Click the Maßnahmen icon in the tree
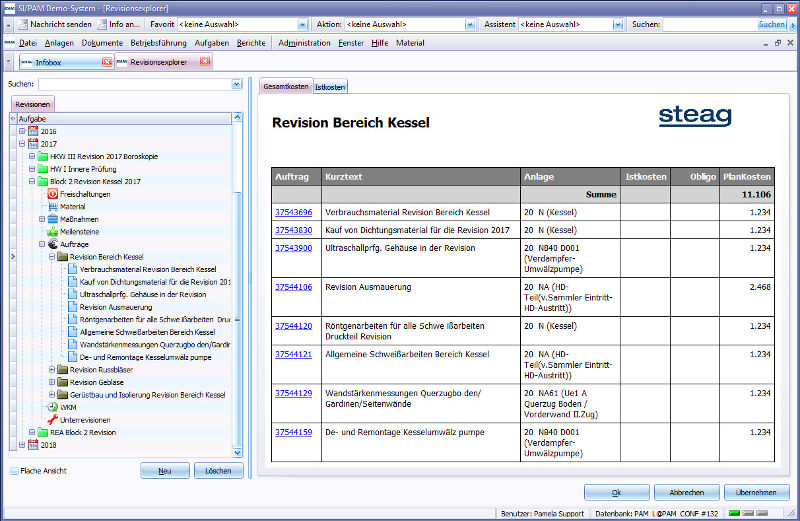Image resolution: width=800 pixels, height=521 pixels. coord(53,219)
